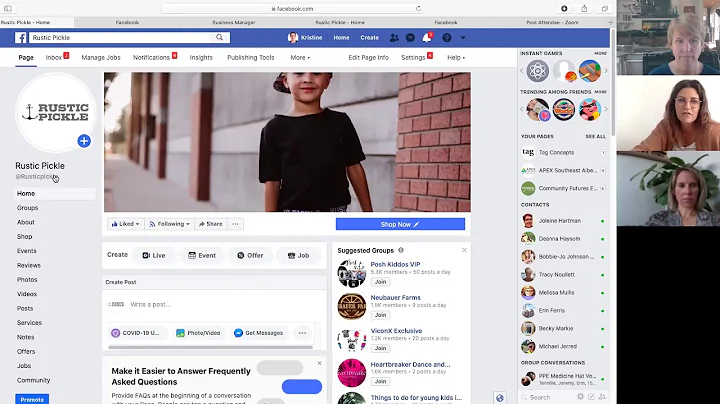Close the Frequently Asked Questions card
This screenshot has width=720, height=404.
click(320, 363)
